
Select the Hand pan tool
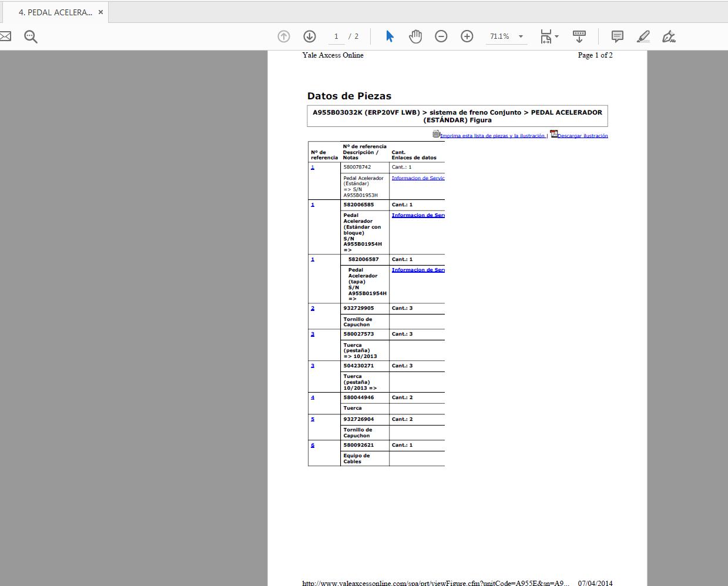[x=415, y=36]
